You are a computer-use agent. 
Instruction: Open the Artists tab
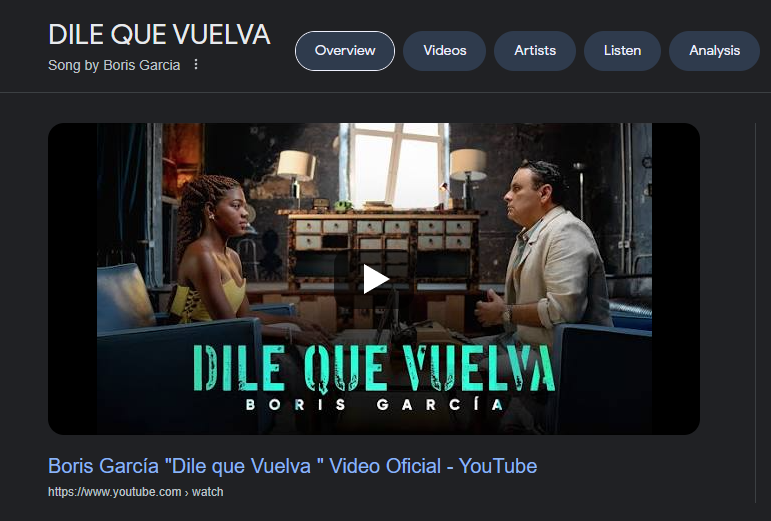click(x=535, y=51)
